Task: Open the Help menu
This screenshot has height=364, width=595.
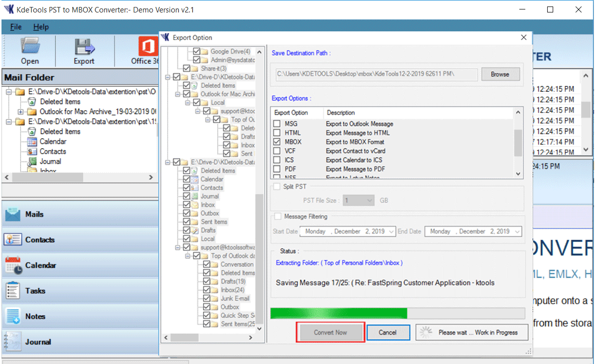Action: pyautogui.click(x=41, y=27)
